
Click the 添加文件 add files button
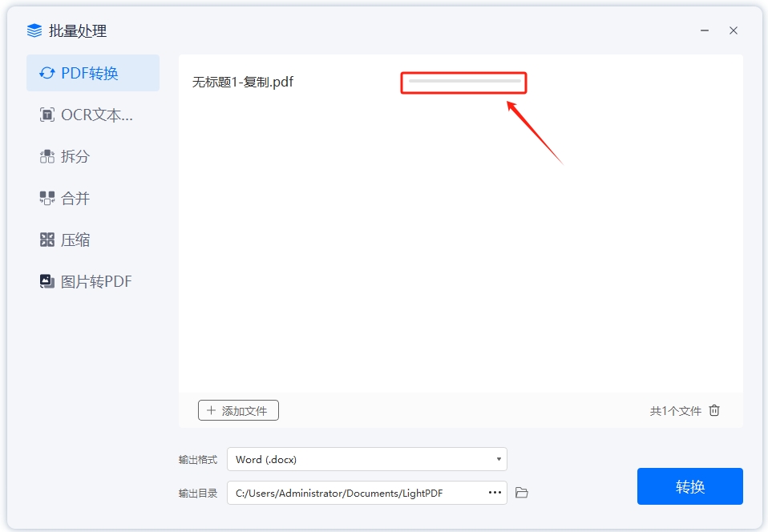click(x=239, y=409)
